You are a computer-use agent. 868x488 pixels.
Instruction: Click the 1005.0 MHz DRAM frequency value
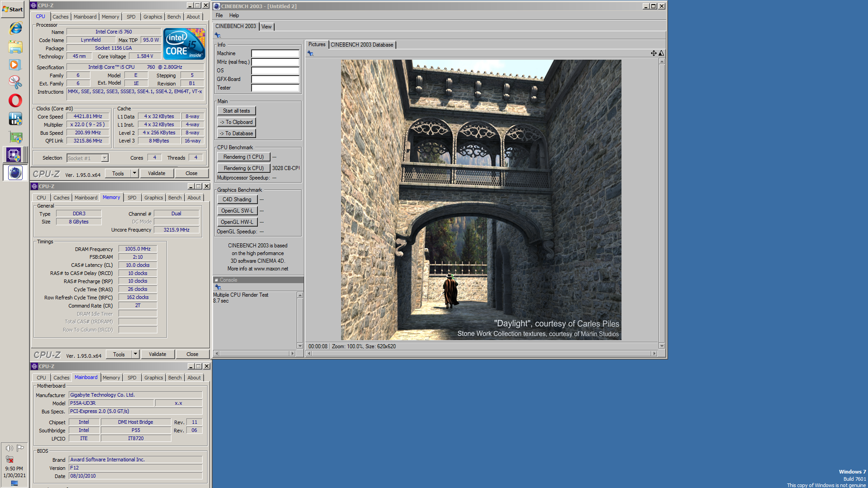[138, 249]
